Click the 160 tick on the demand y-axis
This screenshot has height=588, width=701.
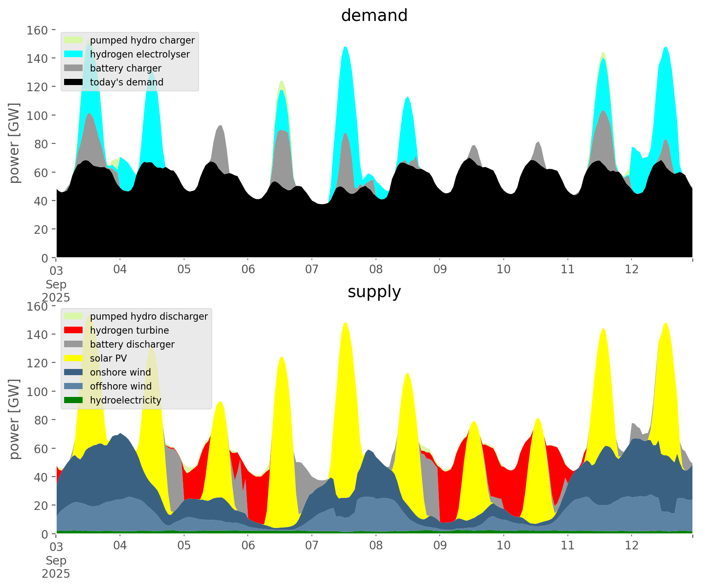[x=37, y=30]
